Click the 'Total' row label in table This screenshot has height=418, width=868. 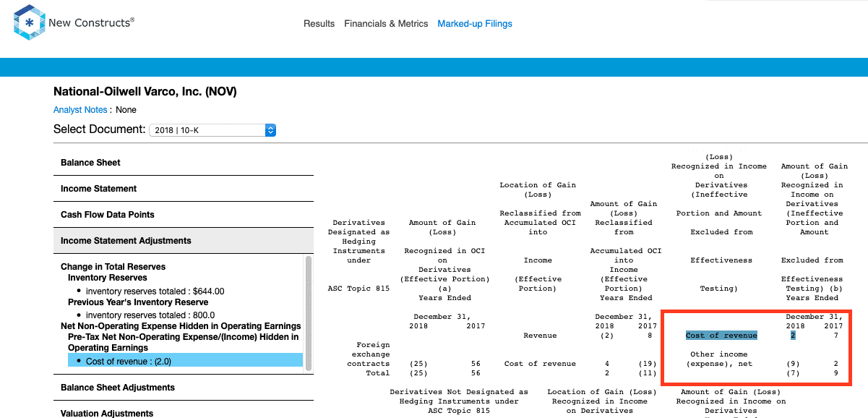click(x=378, y=373)
